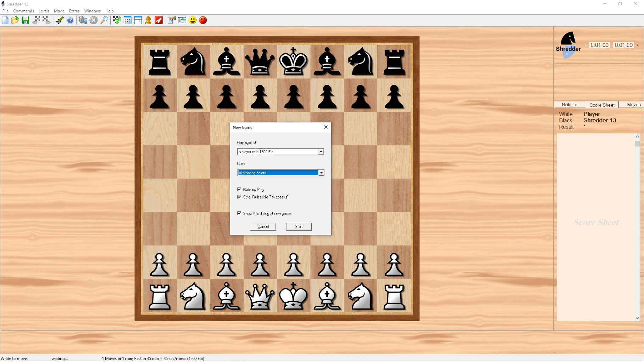Image resolution: width=644 pixels, height=362 pixels.
Task: Enable Show this dialog at new game
Action: click(239, 213)
